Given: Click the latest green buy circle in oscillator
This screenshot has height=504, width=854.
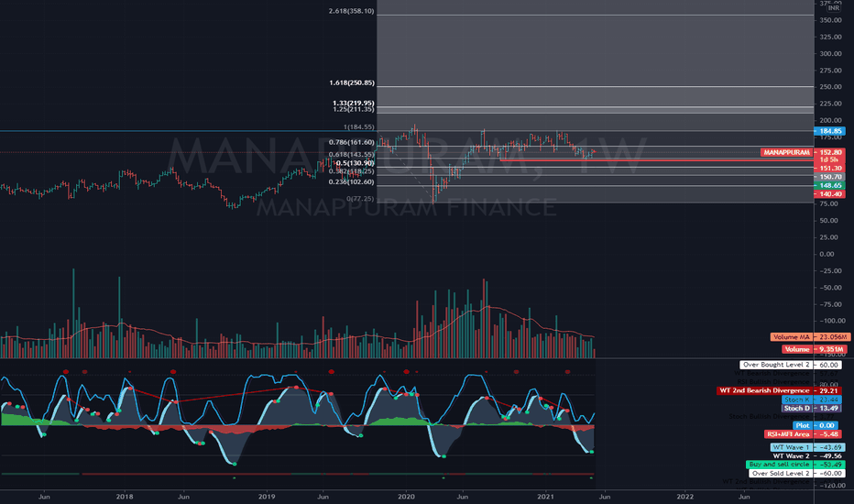Looking at the screenshot, I should pyautogui.click(x=592, y=452).
